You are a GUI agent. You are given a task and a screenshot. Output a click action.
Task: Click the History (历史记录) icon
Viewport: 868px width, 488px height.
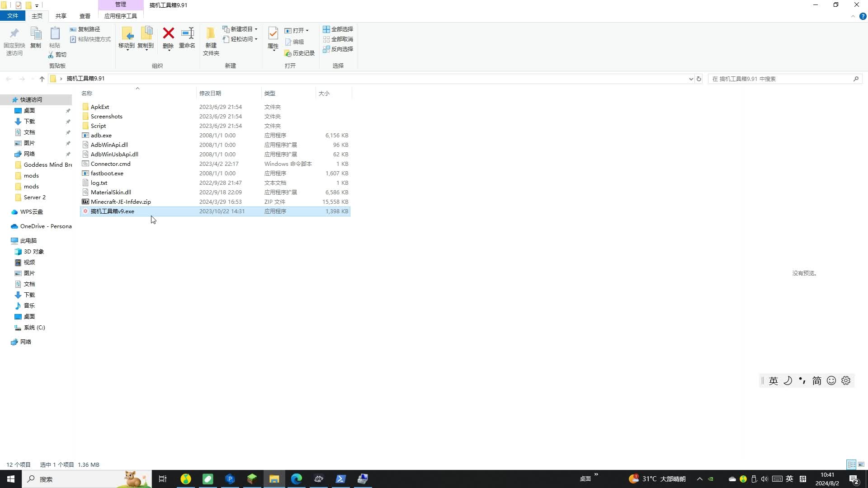pyautogui.click(x=299, y=53)
